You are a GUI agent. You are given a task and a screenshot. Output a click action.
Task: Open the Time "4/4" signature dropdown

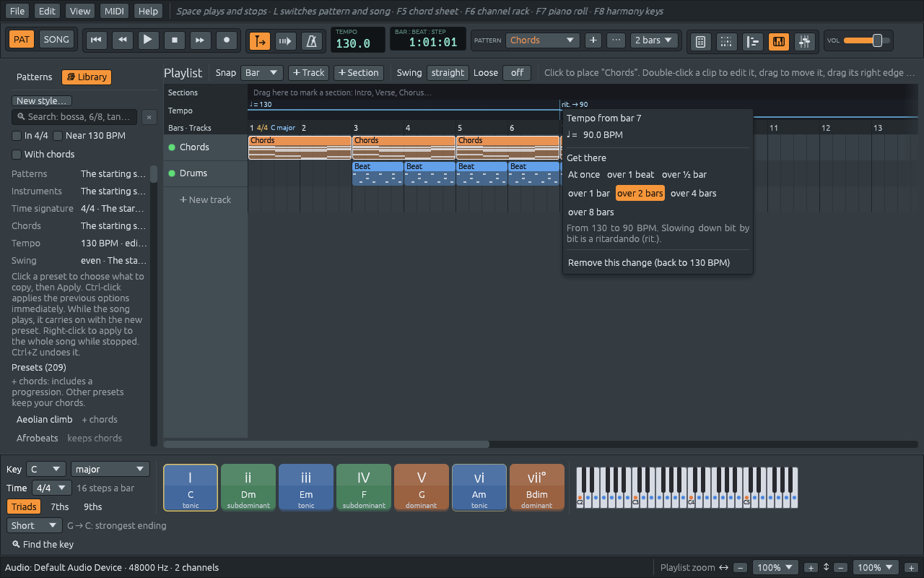[x=52, y=488]
